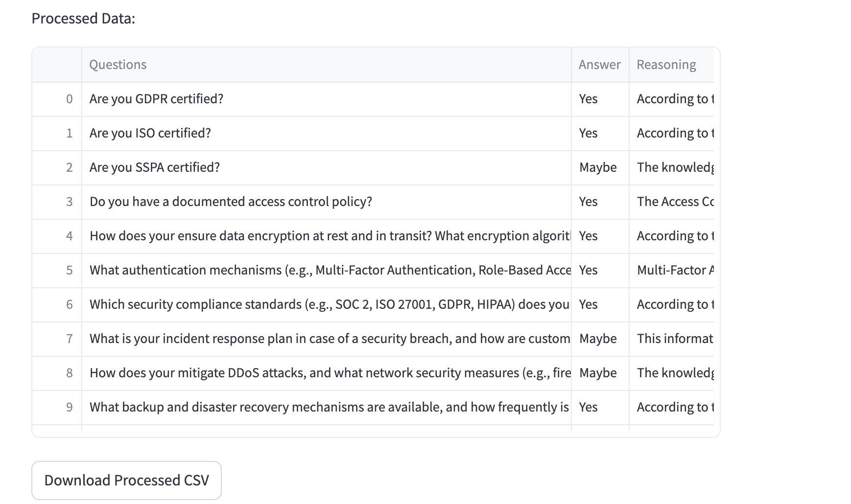
Task: Click the Reasoning column header
Action: 666,65
